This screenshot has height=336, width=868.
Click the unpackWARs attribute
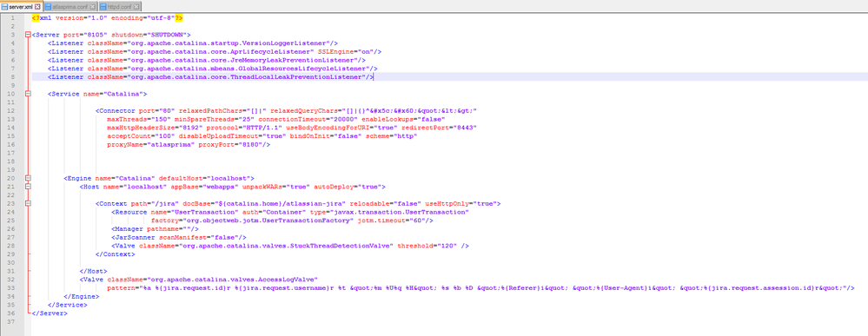(x=262, y=187)
